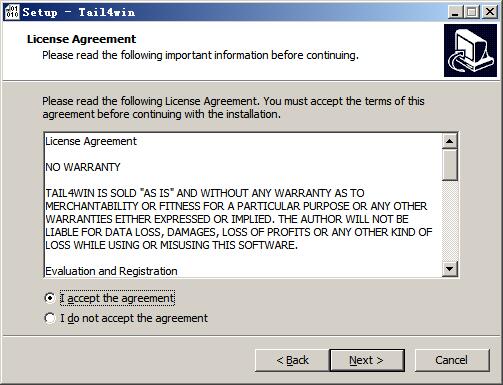
Task: Click the disabled maximize button
Action: tap(472, 12)
